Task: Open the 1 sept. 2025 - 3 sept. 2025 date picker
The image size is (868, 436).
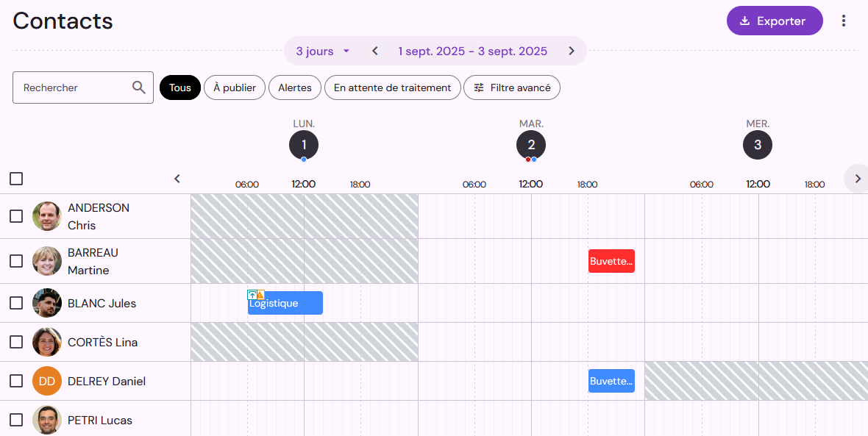Action: (x=473, y=51)
